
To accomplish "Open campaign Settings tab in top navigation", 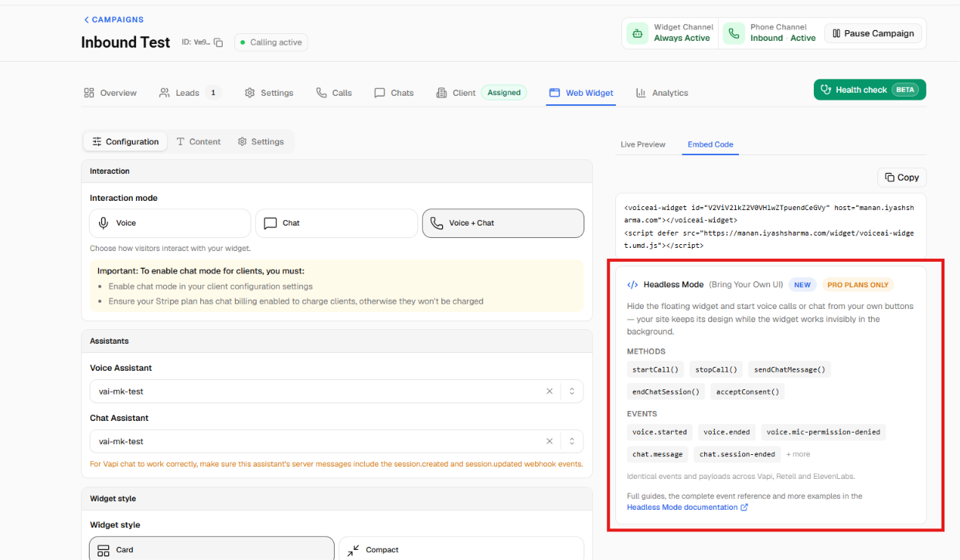I will [x=269, y=93].
